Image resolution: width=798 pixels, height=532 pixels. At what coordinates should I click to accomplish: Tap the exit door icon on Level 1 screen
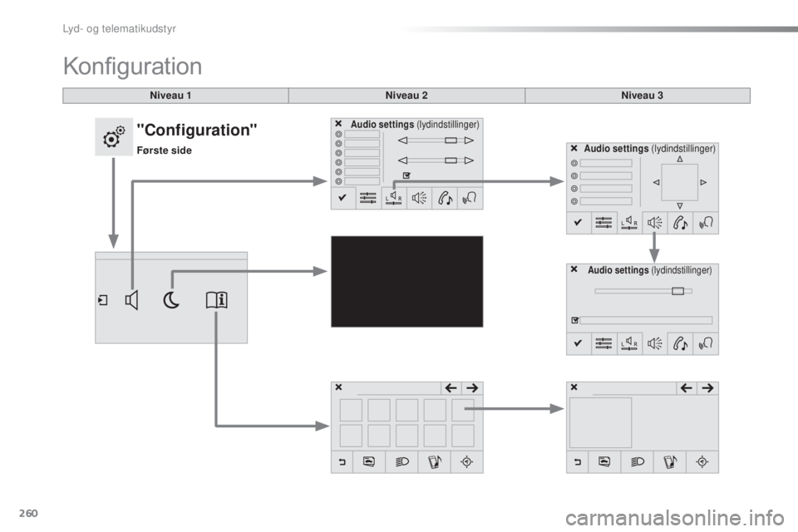[x=102, y=301]
